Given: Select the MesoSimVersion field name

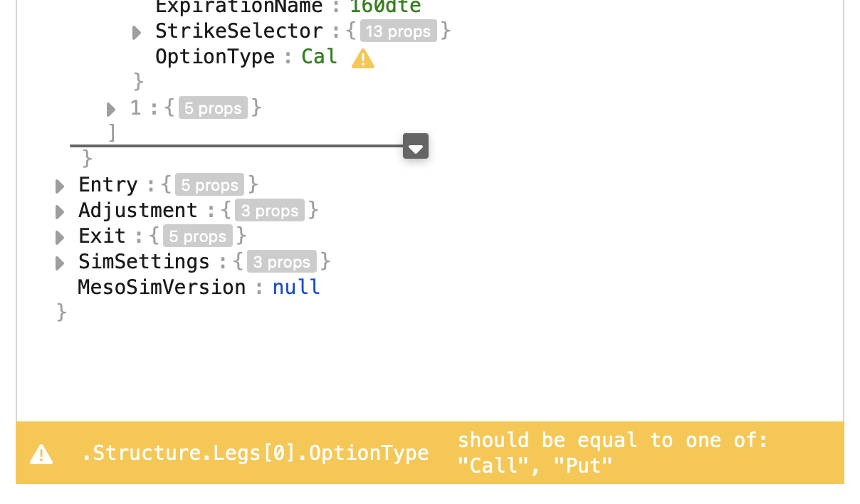Looking at the screenshot, I should [162, 288].
